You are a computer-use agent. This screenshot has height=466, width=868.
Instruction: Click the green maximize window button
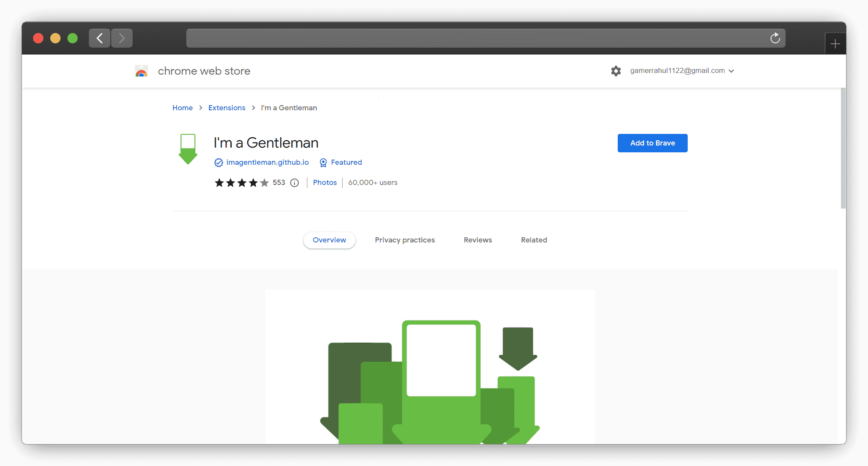click(73, 38)
